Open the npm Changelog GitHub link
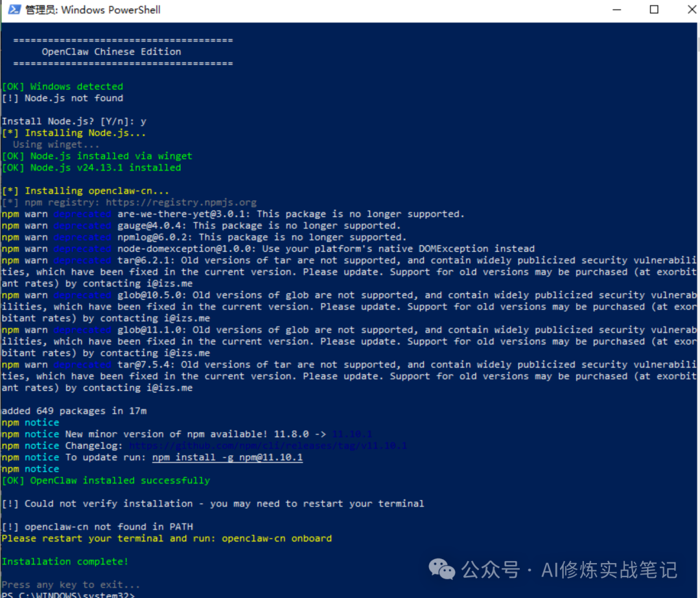 (268, 446)
